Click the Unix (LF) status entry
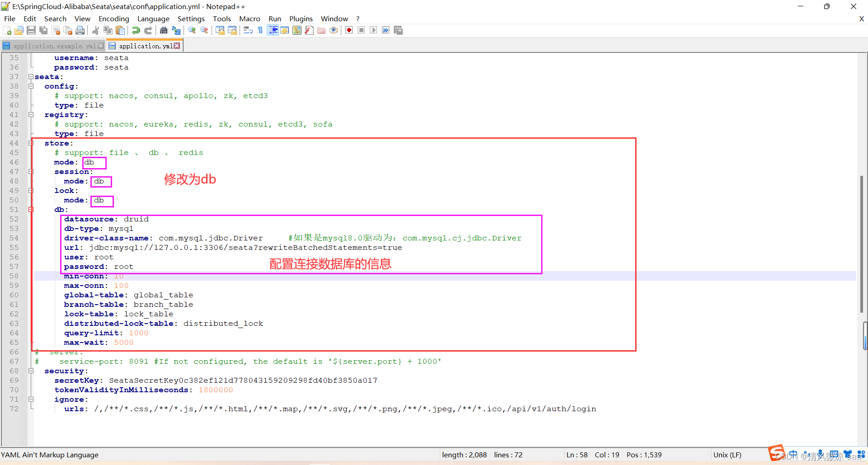The width and height of the screenshot is (868, 465). [727, 455]
